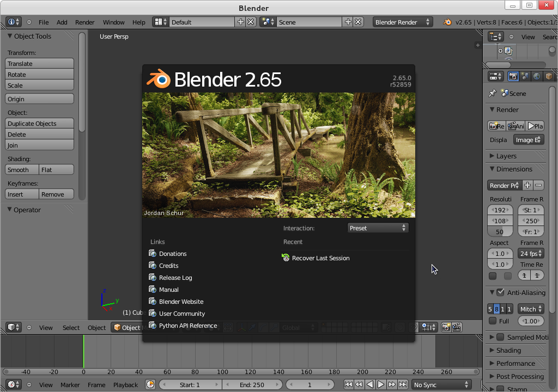Toggle the Sampled Motion Blur checkbox
This screenshot has width=558, height=392.
click(x=501, y=338)
